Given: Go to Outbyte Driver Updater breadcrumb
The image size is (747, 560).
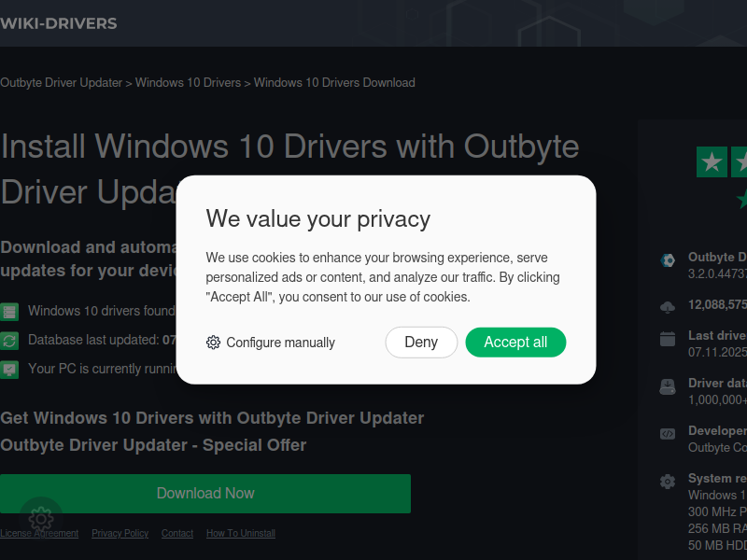Looking at the screenshot, I should click(61, 83).
